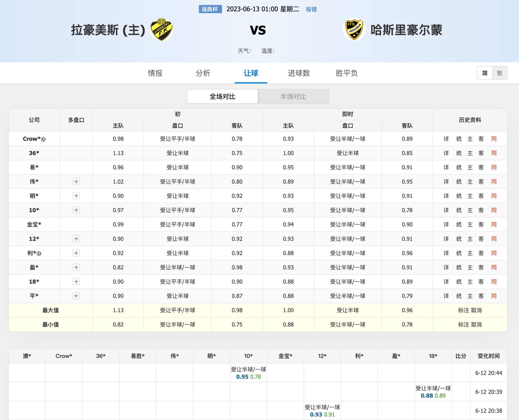Click 多盘口 column header
Viewport: 519px width, 420px height.
[76, 120]
